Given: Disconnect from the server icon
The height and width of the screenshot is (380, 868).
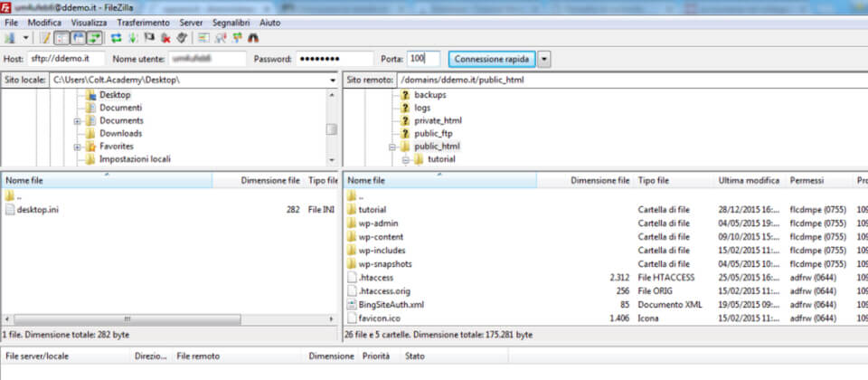Looking at the screenshot, I should click(165, 38).
